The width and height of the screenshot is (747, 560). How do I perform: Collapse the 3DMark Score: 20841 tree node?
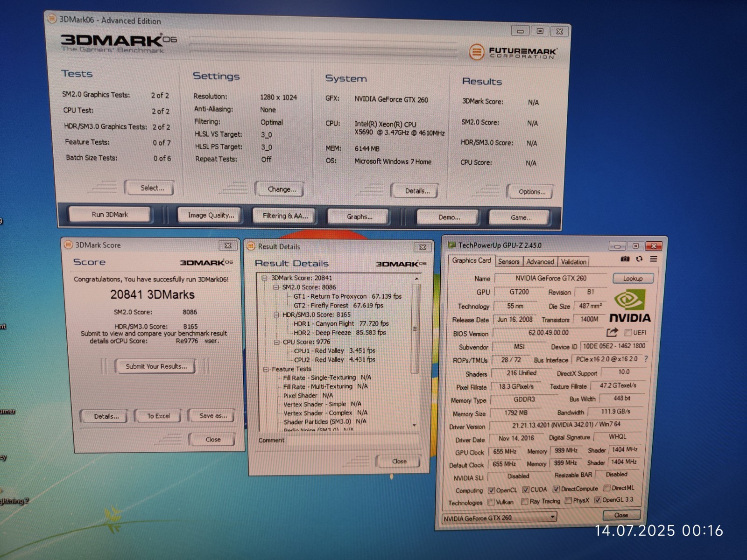[x=264, y=278]
